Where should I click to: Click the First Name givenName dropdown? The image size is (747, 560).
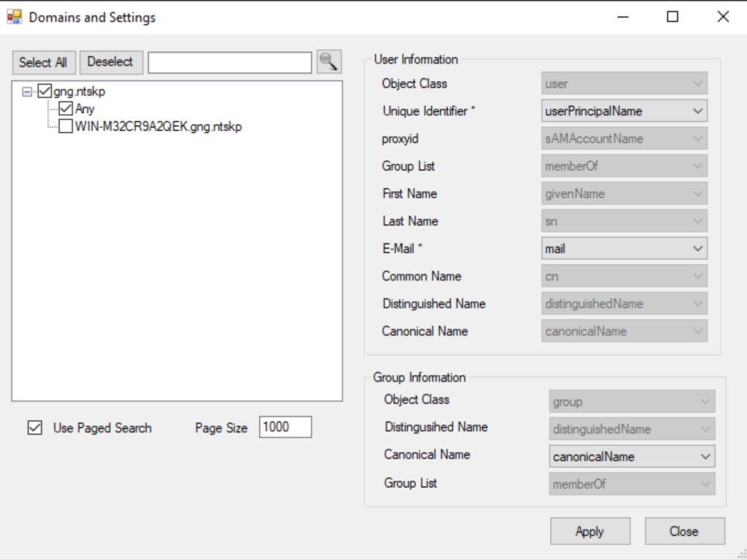click(x=624, y=194)
